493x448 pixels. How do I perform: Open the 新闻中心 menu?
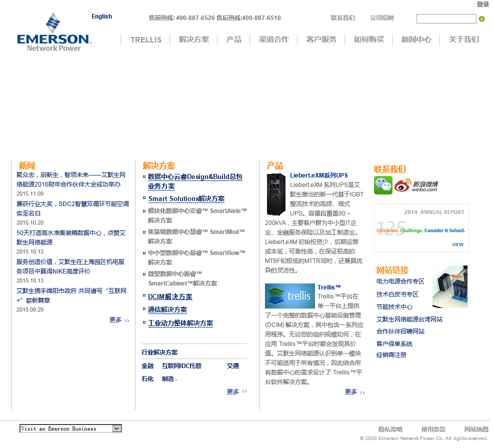point(416,39)
